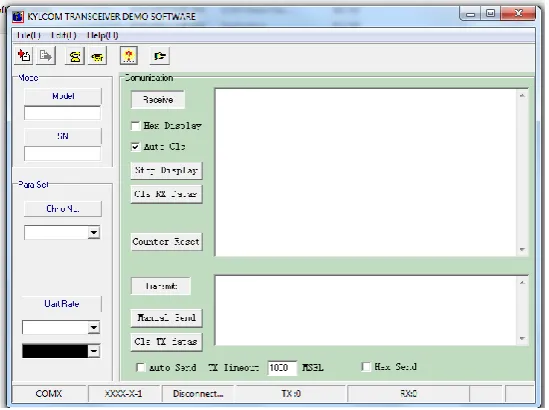
Task: Enable the Hex Display checkbox
Action: point(135,126)
